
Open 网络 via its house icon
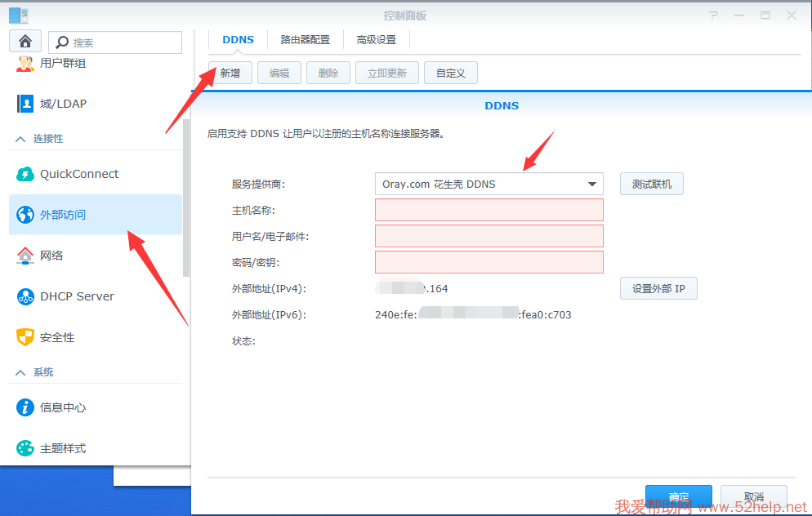tap(25, 256)
